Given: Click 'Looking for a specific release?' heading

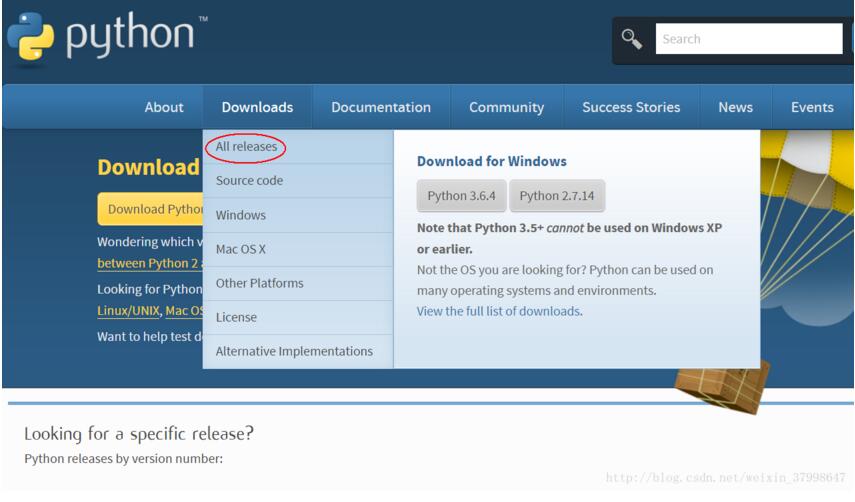Looking at the screenshot, I should point(139,434).
